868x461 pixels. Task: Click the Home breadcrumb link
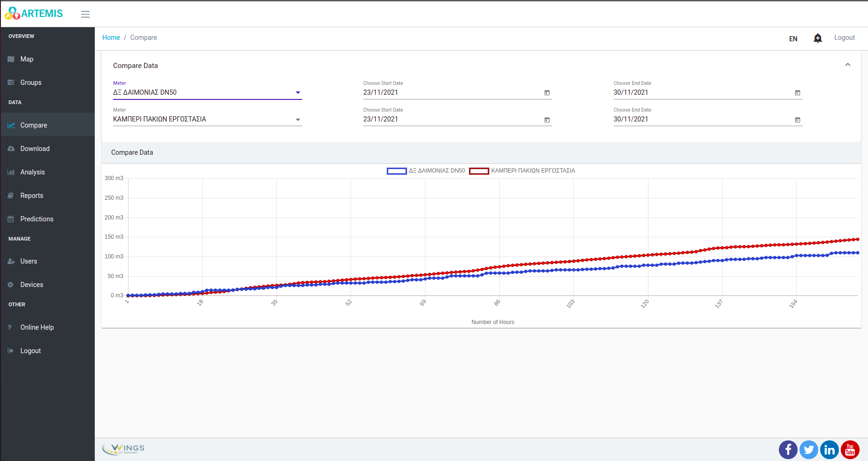pyautogui.click(x=111, y=38)
